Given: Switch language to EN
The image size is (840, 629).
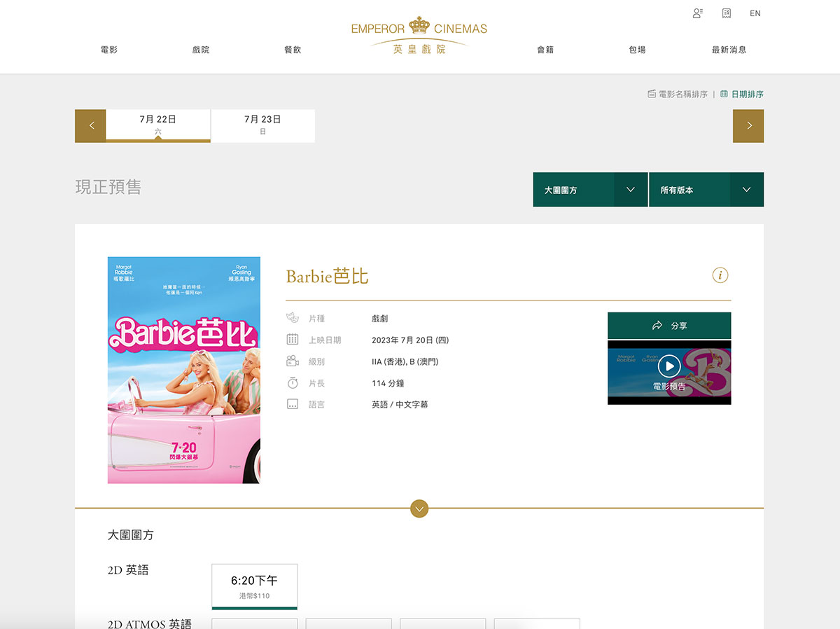Looking at the screenshot, I should coord(755,13).
